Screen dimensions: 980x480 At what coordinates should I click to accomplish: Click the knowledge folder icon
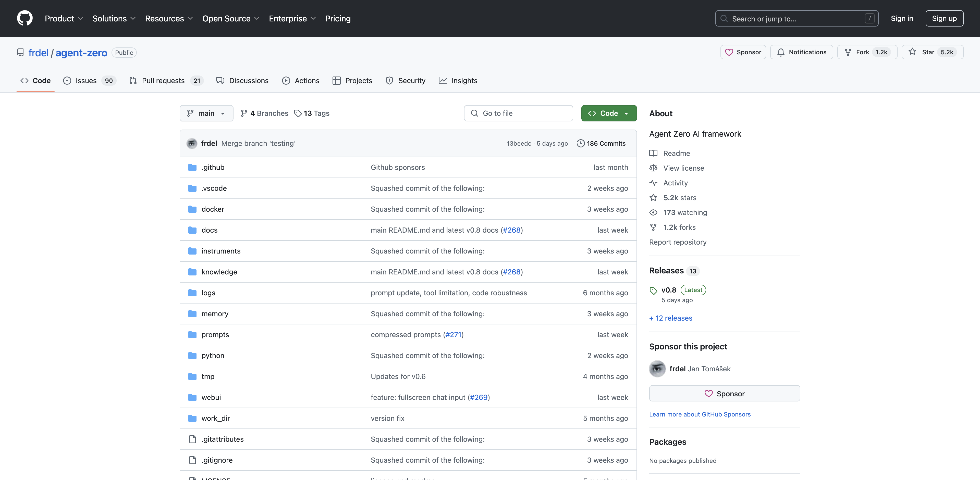[192, 272]
